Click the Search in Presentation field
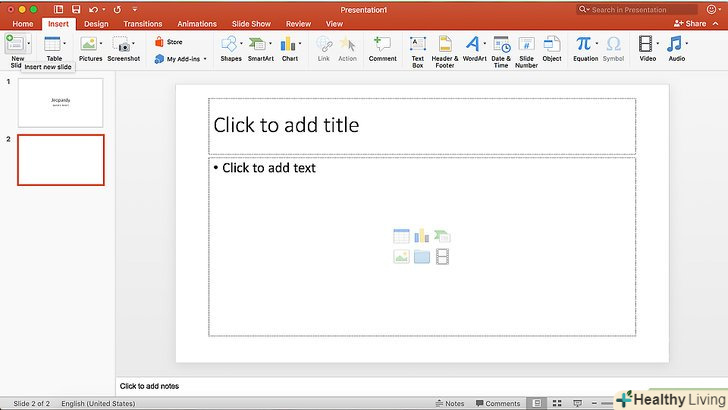Viewport: 728px width, 410px height. tap(633, 9)
